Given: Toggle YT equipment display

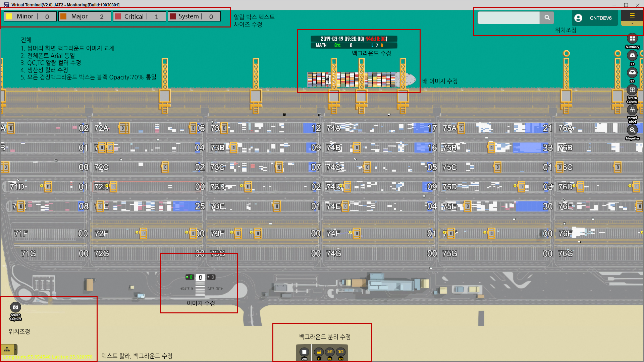Looking at the screenshot, I should (319, 352).
